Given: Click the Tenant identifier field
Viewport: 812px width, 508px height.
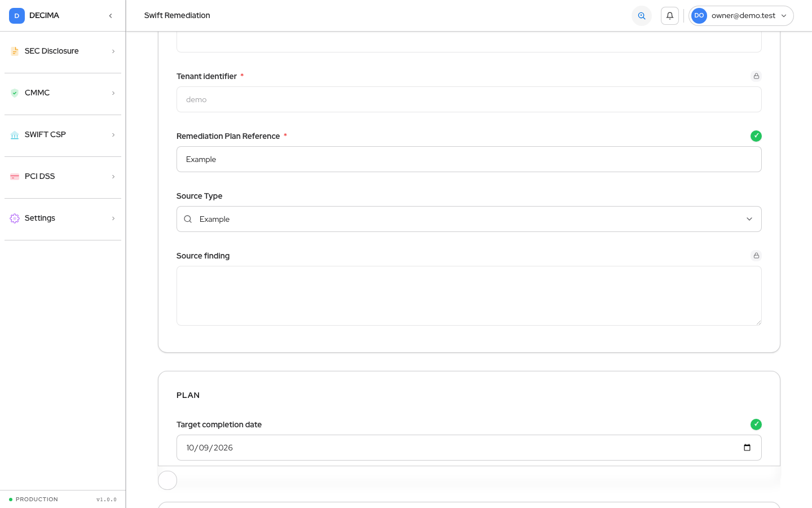Looking at the screenshot, I should click(469, 99).
